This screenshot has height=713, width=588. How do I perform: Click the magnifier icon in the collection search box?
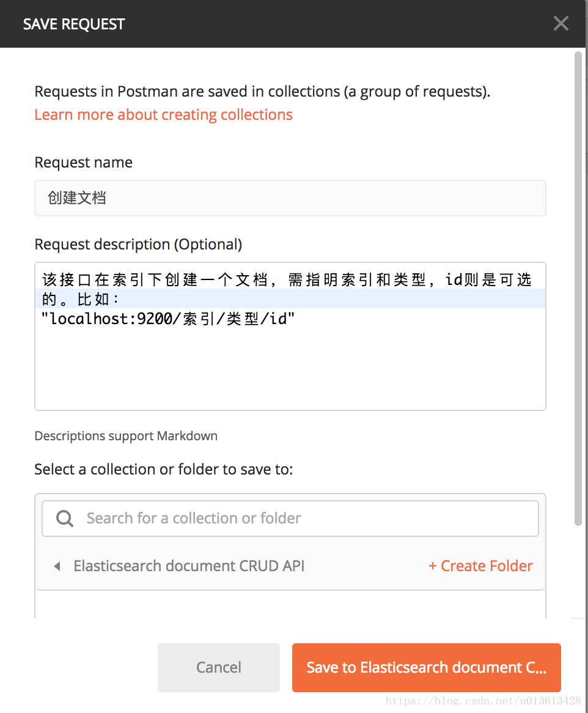click(65, 519)
